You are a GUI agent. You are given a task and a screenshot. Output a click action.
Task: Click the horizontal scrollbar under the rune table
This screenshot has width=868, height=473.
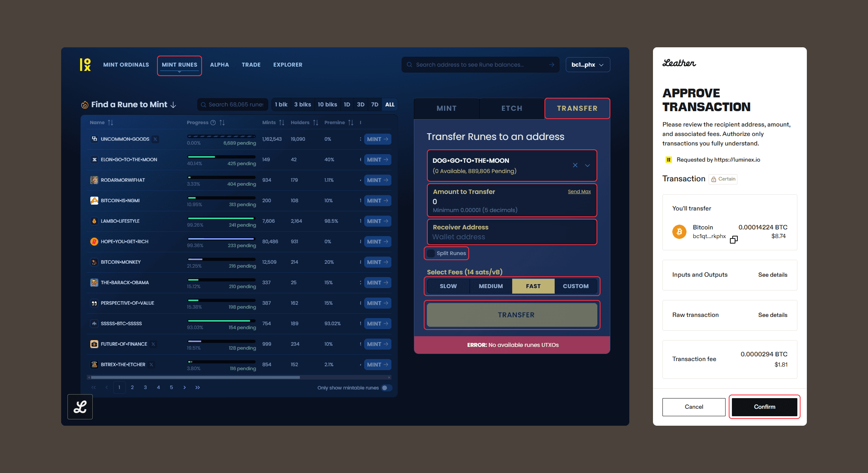195,377
